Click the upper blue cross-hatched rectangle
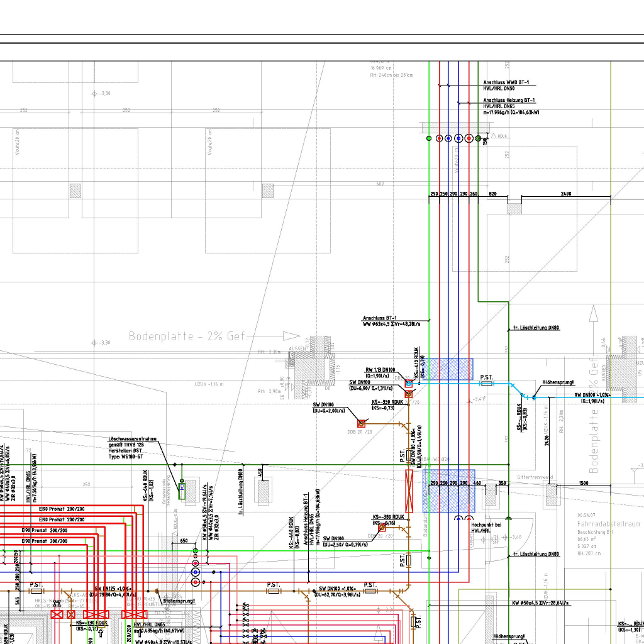This screenshot has height=644, width=644. pos(448,369)
